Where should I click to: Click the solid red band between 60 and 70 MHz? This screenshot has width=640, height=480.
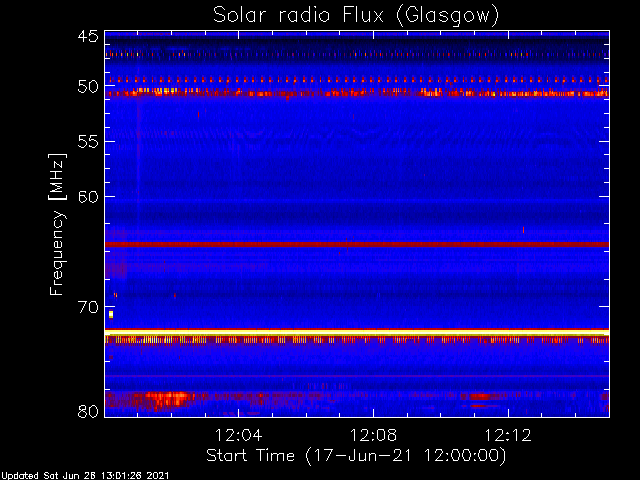(357, 244)
